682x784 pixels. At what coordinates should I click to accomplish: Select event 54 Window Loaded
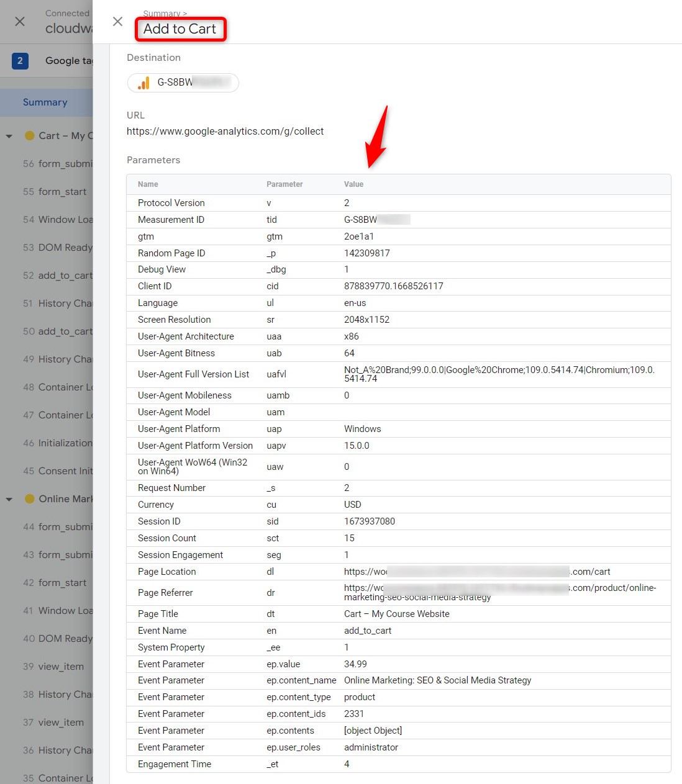tap(57, 220)
